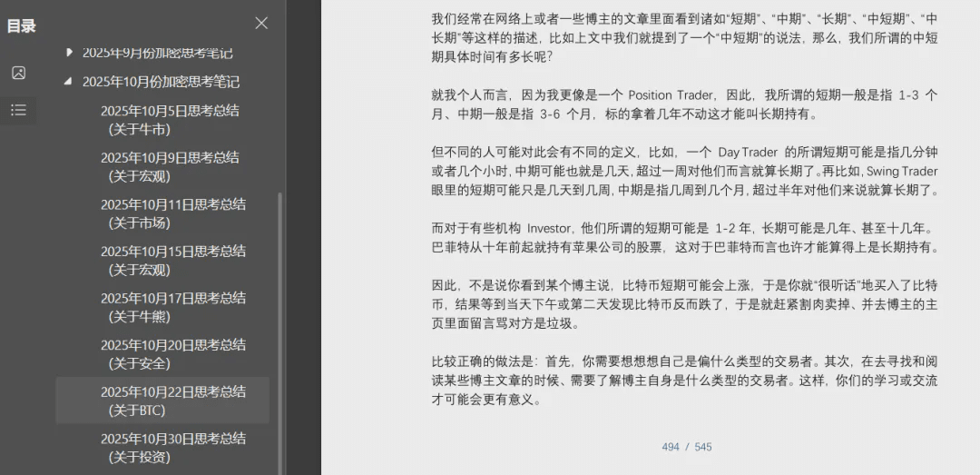This screenshot has height=475, width=980.
Task: Collapse the 2025年10月份加密思考笔记 triangle
Action: [69, 81]
